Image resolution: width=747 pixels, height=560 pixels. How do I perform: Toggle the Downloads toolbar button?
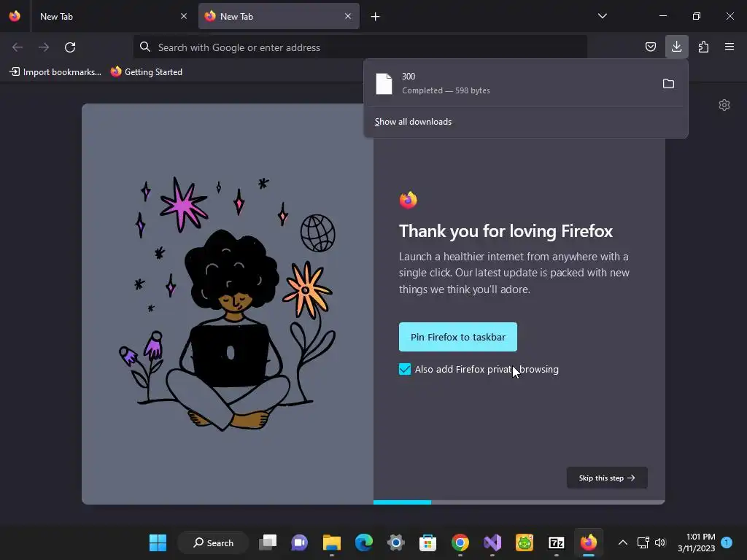coord(676,47)
